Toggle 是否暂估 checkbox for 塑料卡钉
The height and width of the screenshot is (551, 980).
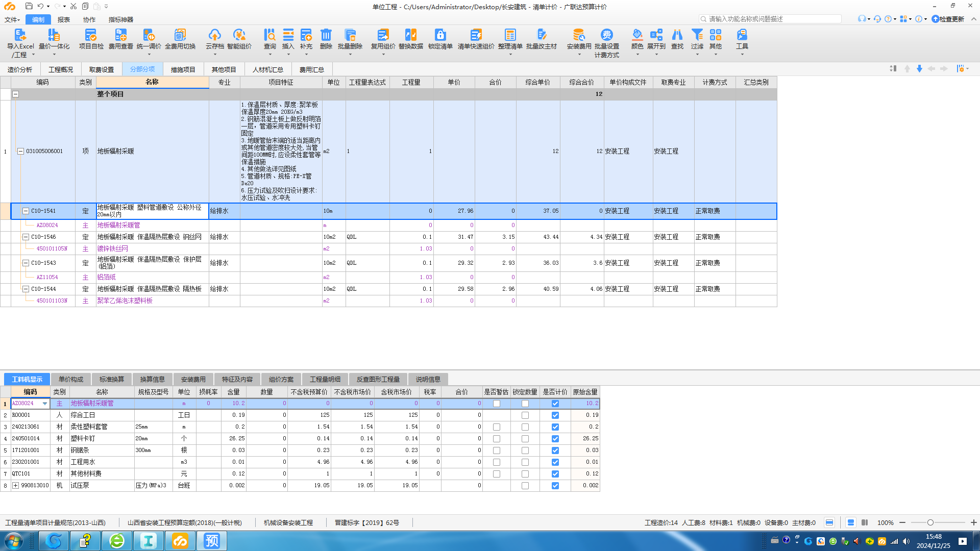497,439
